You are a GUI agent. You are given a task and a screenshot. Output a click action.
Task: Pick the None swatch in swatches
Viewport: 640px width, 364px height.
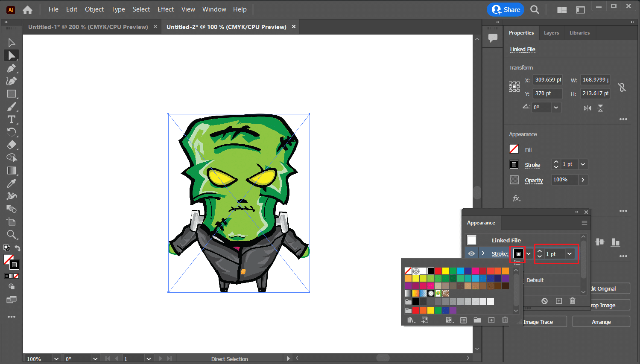[408, 271]
